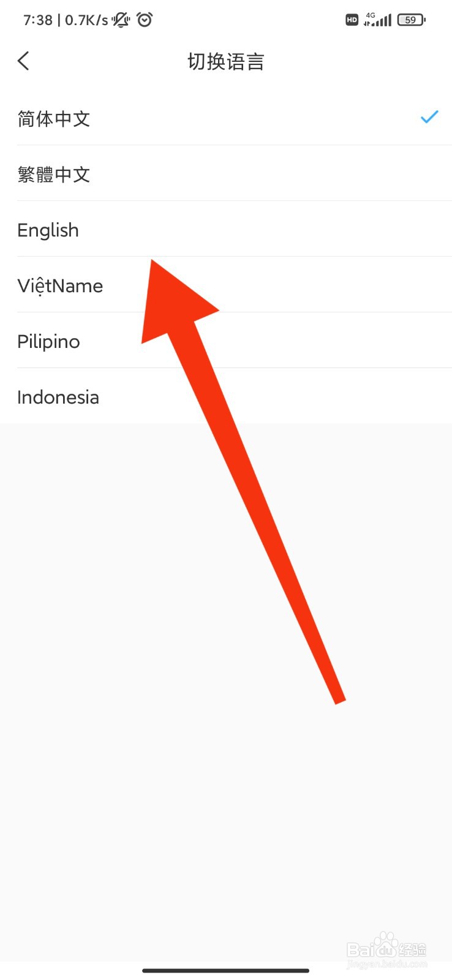Tap the 7:38 clock in status bar
The image size is (452, 980).
(x=38, y=20)
